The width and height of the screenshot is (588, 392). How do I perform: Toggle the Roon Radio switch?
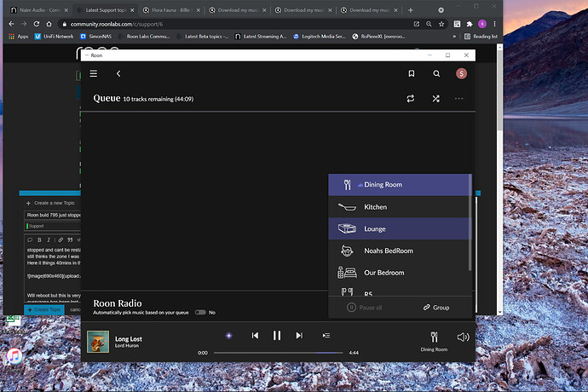pos(200,312)
